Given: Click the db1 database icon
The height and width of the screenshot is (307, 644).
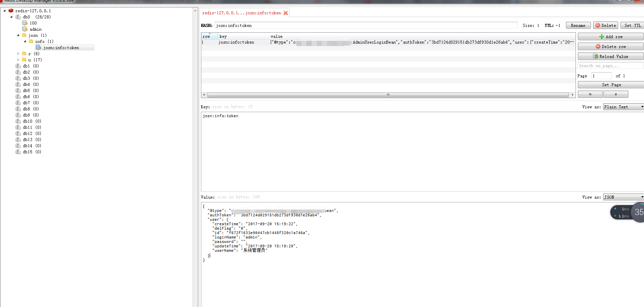Looking at the screenshot, I should [x=18, y=66].
